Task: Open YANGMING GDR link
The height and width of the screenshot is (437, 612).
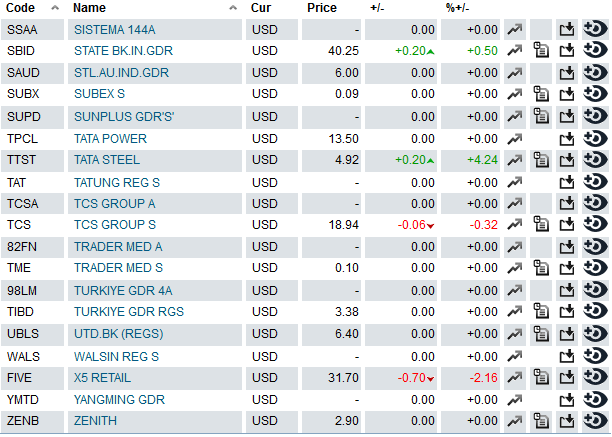Action: 119,400
